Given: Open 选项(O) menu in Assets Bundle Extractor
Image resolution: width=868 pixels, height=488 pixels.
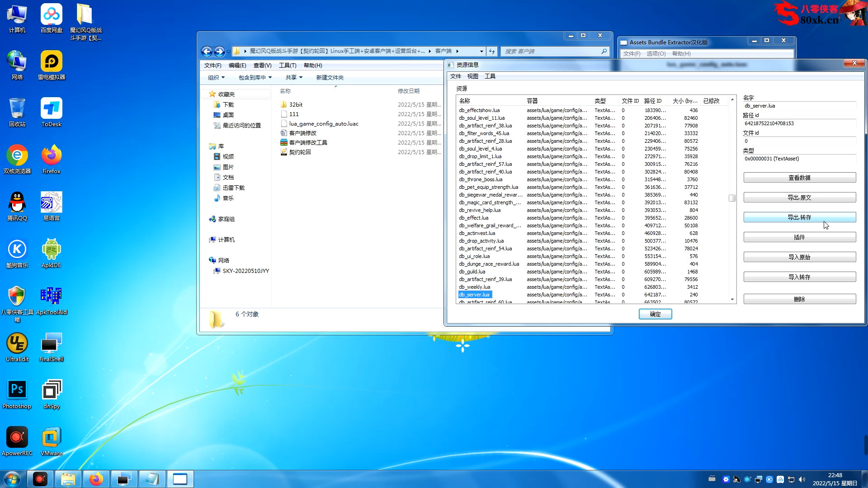Looking at the screenshot, I should click(656, 54).
